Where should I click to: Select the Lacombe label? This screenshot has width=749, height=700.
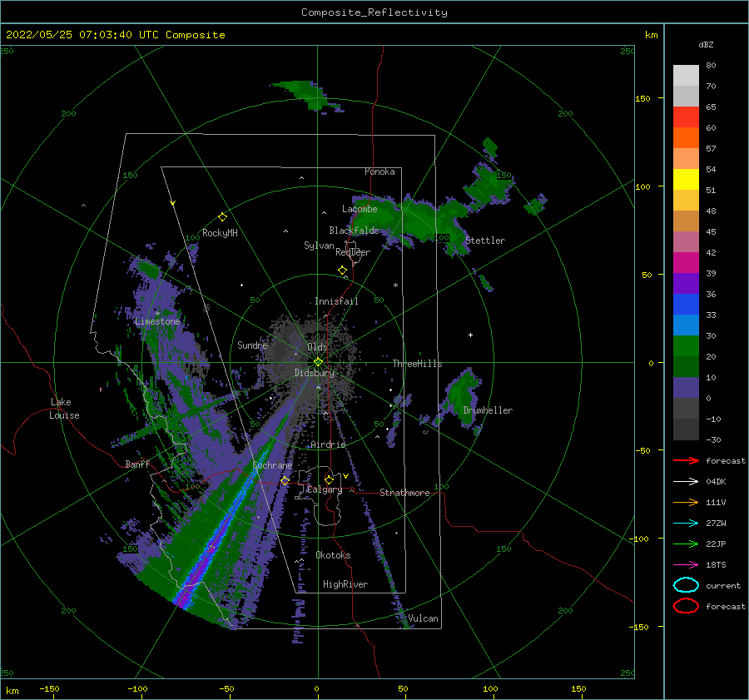coord(360,209)
